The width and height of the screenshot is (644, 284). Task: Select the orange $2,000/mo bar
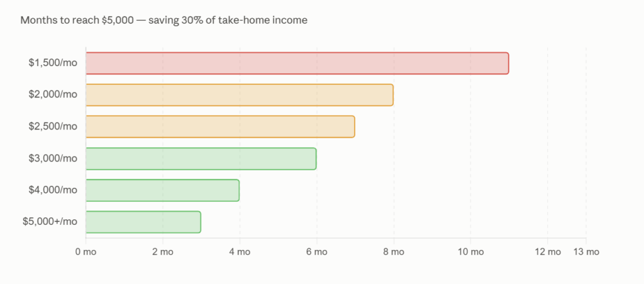point(240,95)
